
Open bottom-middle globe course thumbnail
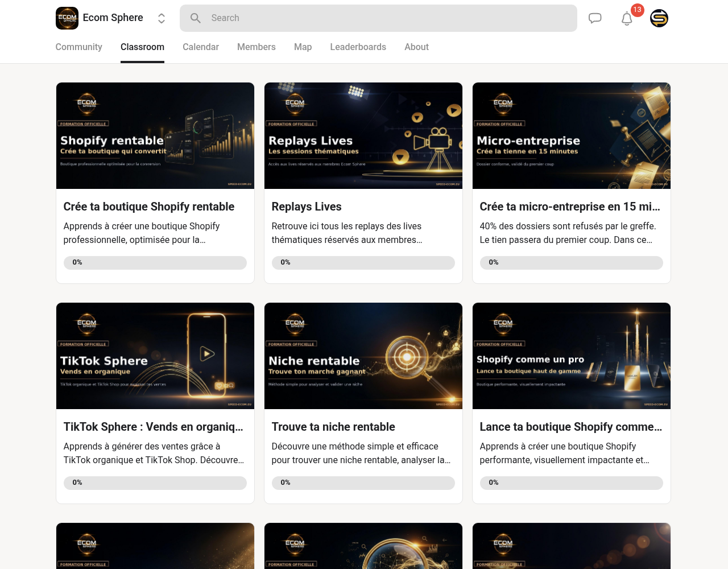pos(363,546)
